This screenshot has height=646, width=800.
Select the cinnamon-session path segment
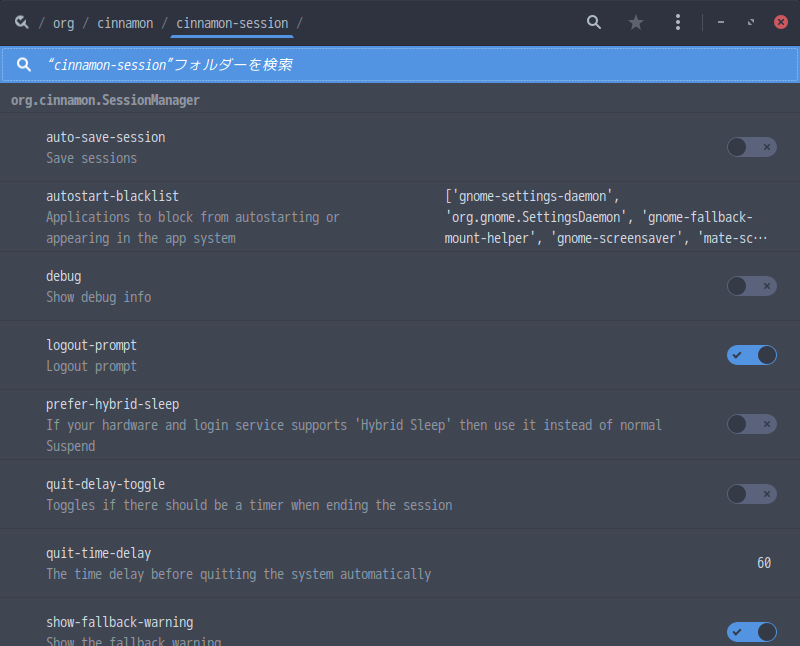tap(232, 23)
